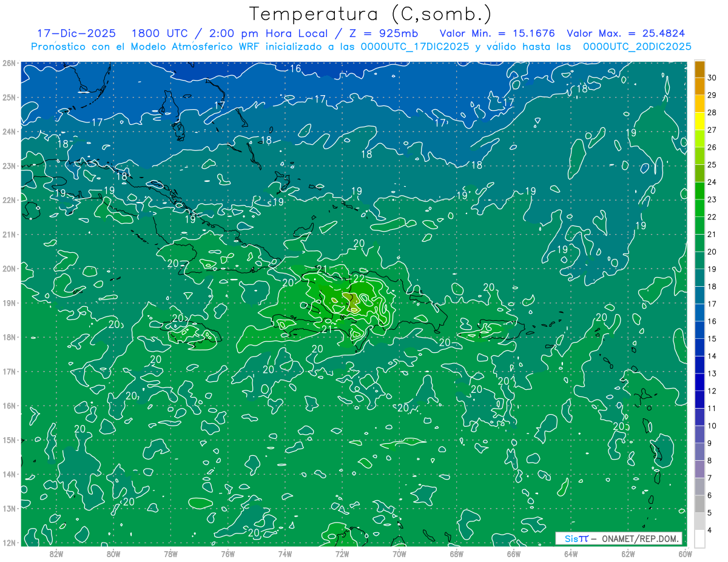Click longitude axis label 66W
Screen dimensions: 728x562
[x=514, y=554]
